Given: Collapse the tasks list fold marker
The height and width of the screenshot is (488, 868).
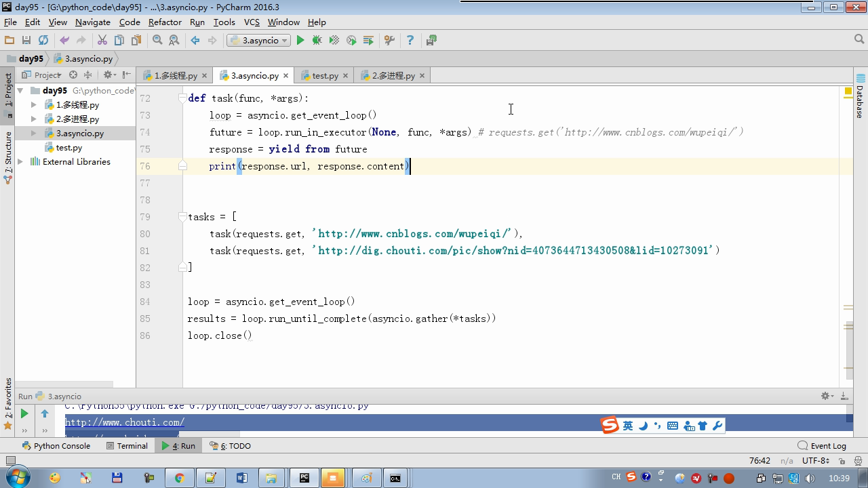Looking at the screenshot, I should [x=182, y=217].
